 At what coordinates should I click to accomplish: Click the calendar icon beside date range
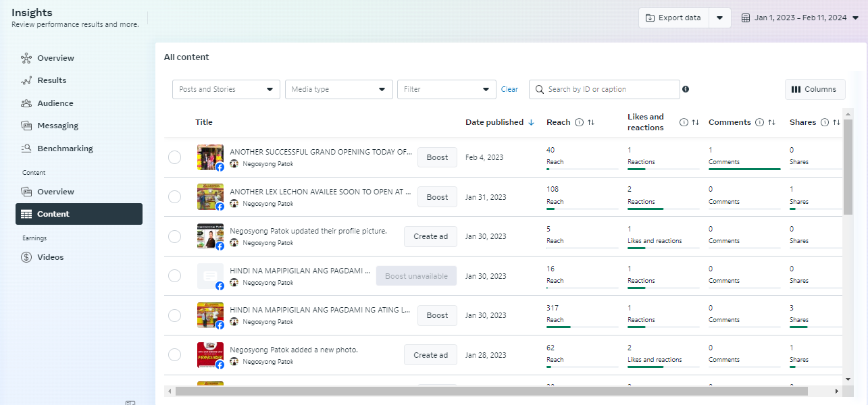tap(746, 18)
